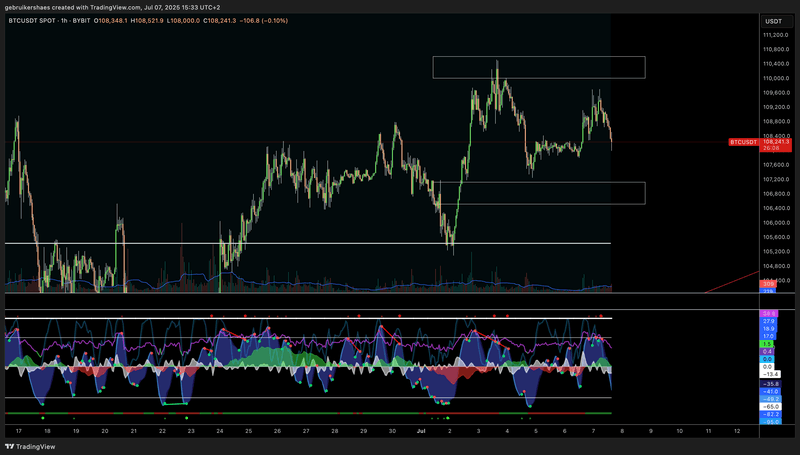Screen dimensions: 800x455
Task: Click the blue 27.9 indicator value tag
Action: pos(768,321)
